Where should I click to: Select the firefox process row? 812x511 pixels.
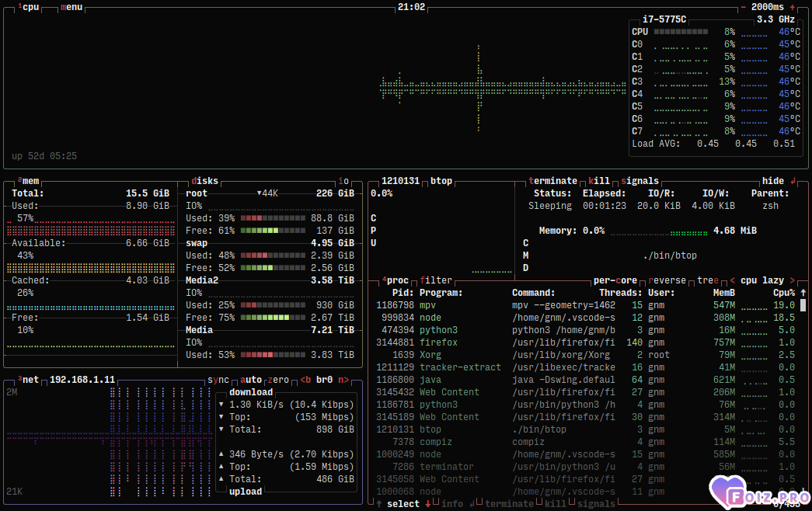(585, 342)
